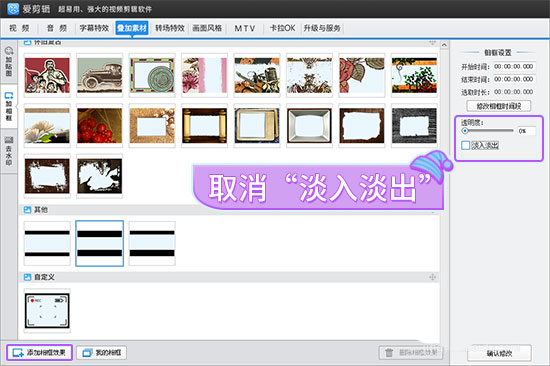This screenshot has height=366, width=550.
Task: Click the 确认修改 button
Action: click(499, 353)
